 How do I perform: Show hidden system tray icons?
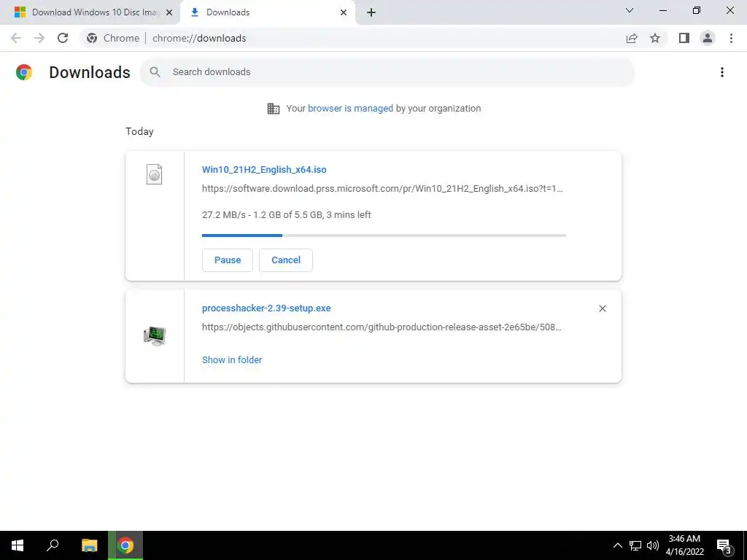617,545
